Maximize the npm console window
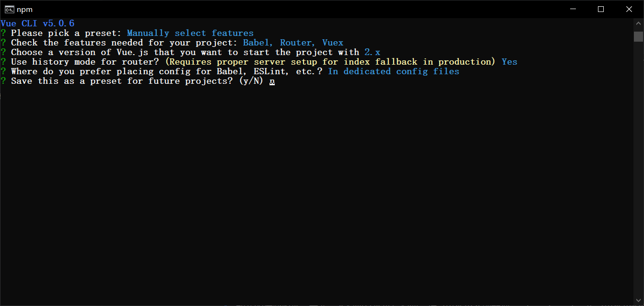 tap(601, 9)
